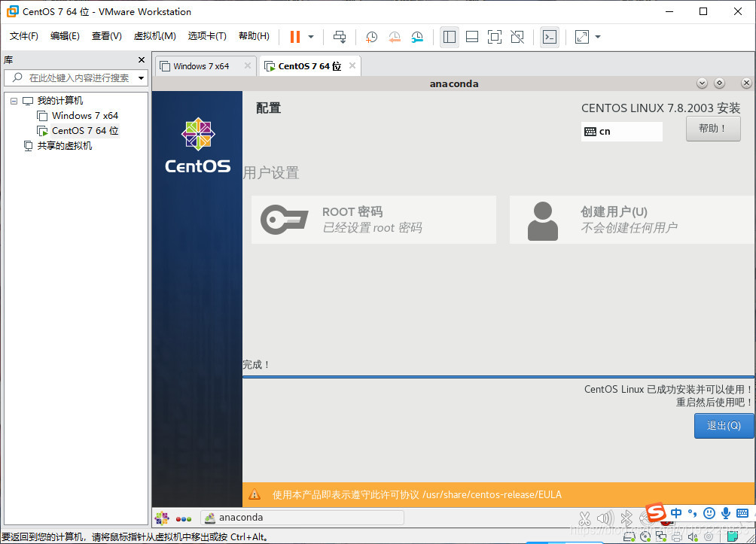
Task: Click the installer progress bar
Action: (498, 377)
